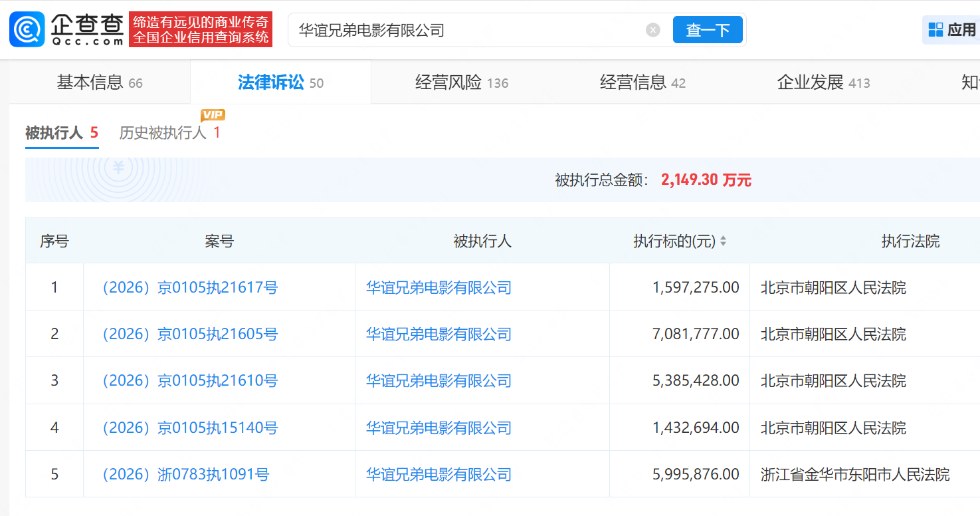The width and height of the screenshot is (980, 516).
Task: Switch to the 基本信息 tab
Action: pyautogui.click(x=100, y=82)
